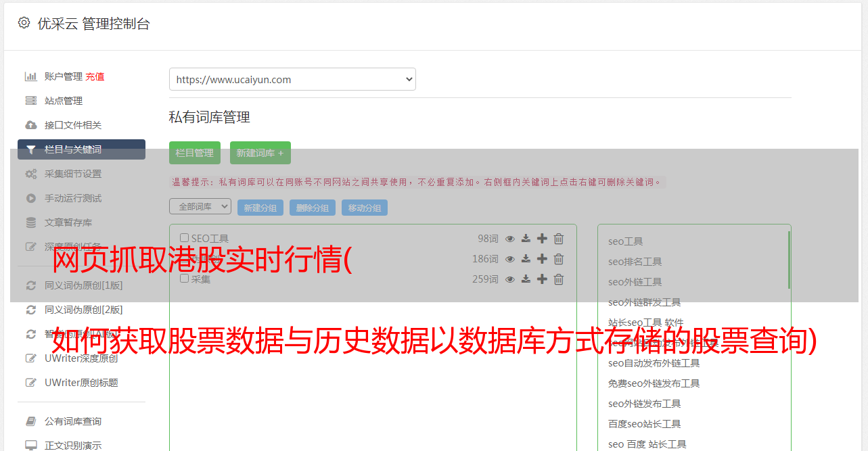The image size is (868, 451).
Task: Click the play icon for 手动运行测试
Action: [x=30, y=198]
